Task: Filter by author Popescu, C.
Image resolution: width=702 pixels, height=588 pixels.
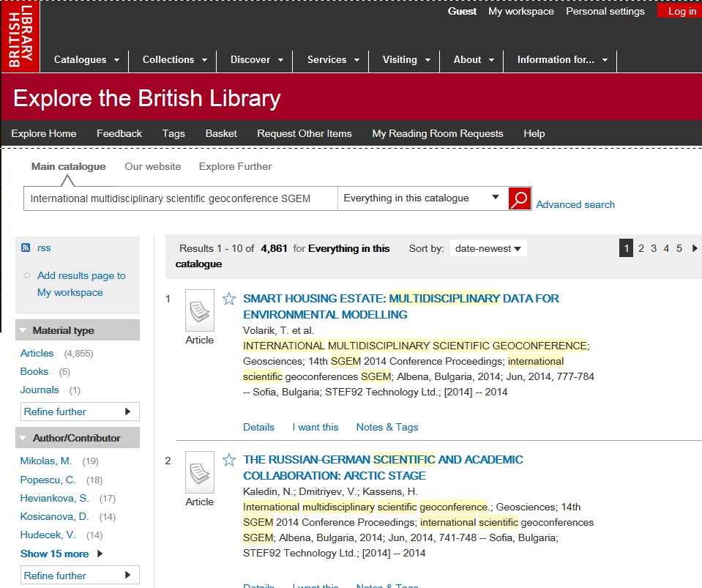Action: point(48,480)
